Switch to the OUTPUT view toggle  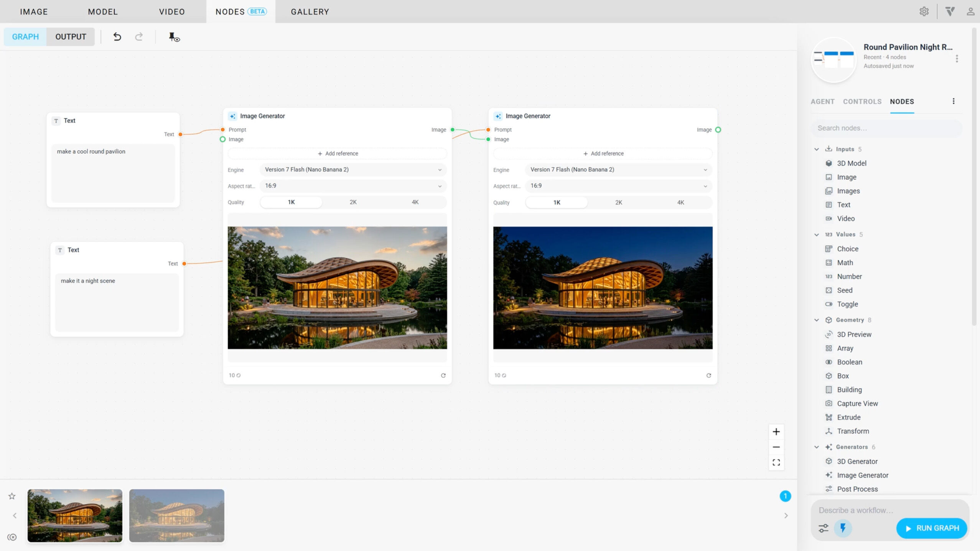pos(71,37)
